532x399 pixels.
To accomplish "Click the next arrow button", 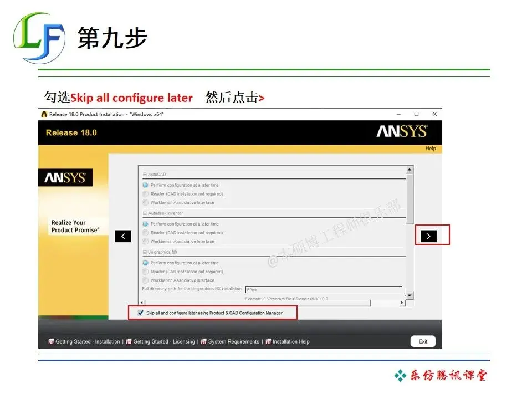I will [428, 236].
